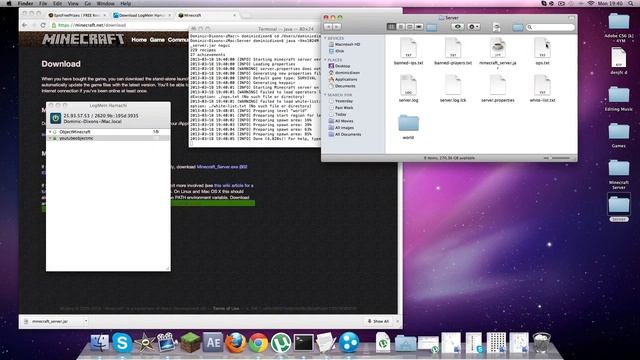
Task: Go back in the Finder window
Action: coord(328,27)
